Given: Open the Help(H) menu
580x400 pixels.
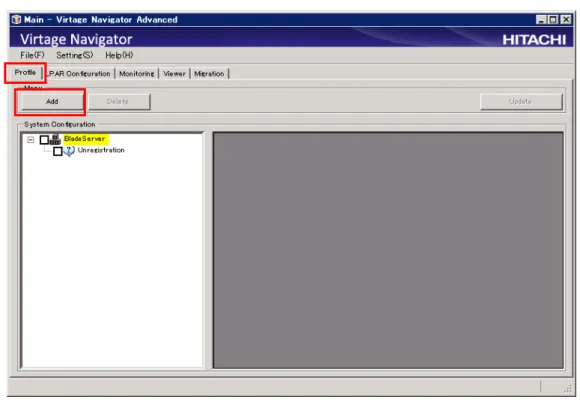Looking at the screenshot, I should coord(119,55).
